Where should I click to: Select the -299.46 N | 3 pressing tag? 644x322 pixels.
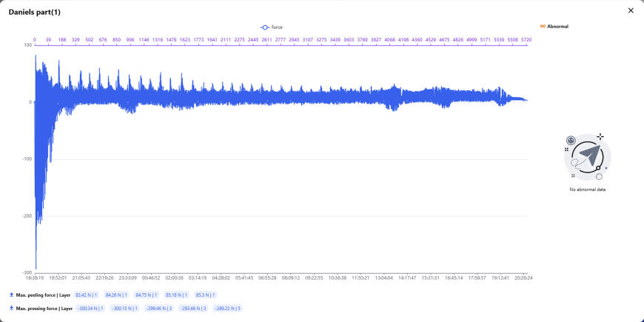coord(159,308)
